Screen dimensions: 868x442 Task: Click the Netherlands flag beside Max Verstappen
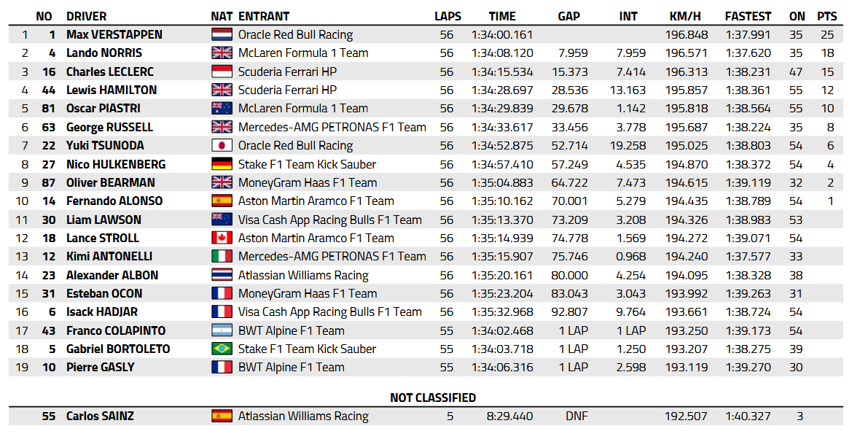coord(222,34)
